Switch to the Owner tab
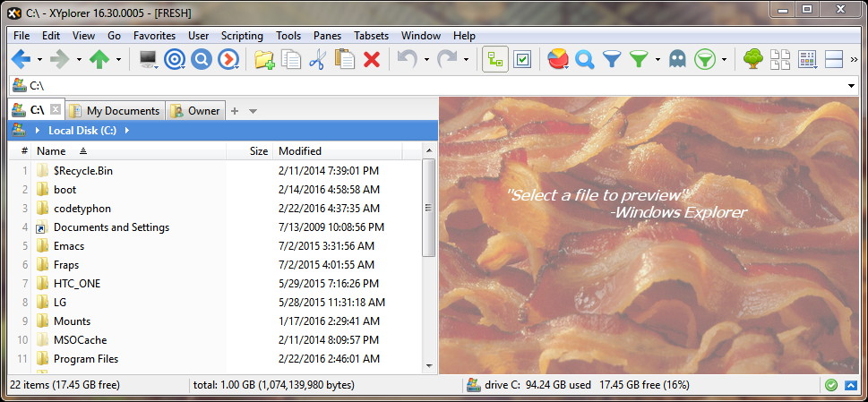This screenshot has width=868, height=402. [196, 111]
